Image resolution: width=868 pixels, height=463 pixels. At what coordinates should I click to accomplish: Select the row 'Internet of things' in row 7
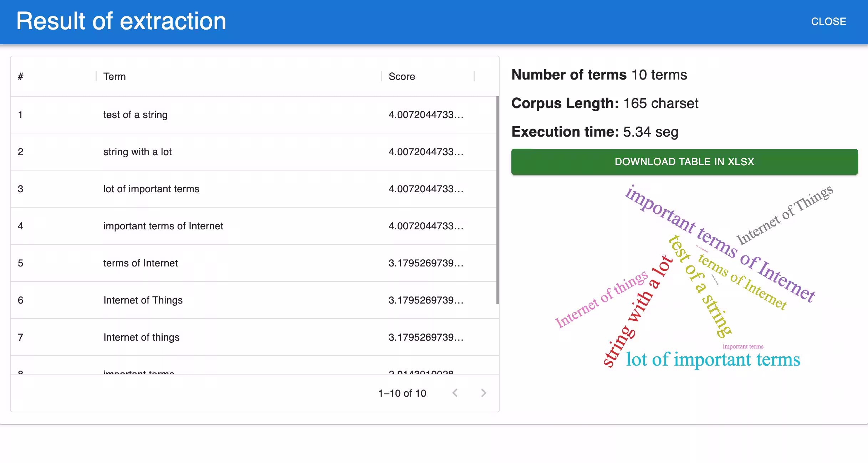click(254, 337)
